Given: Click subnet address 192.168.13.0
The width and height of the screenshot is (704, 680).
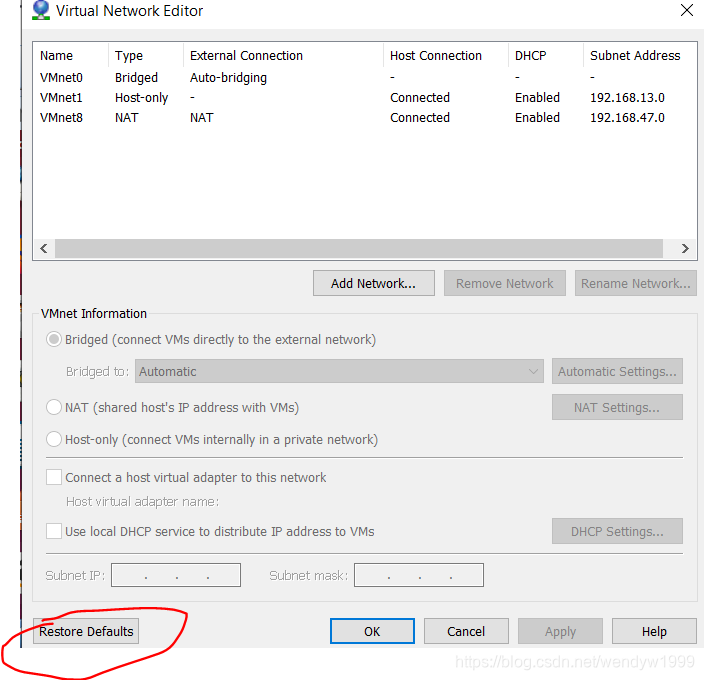Looking at the screenshot, I should pos(627,97).
